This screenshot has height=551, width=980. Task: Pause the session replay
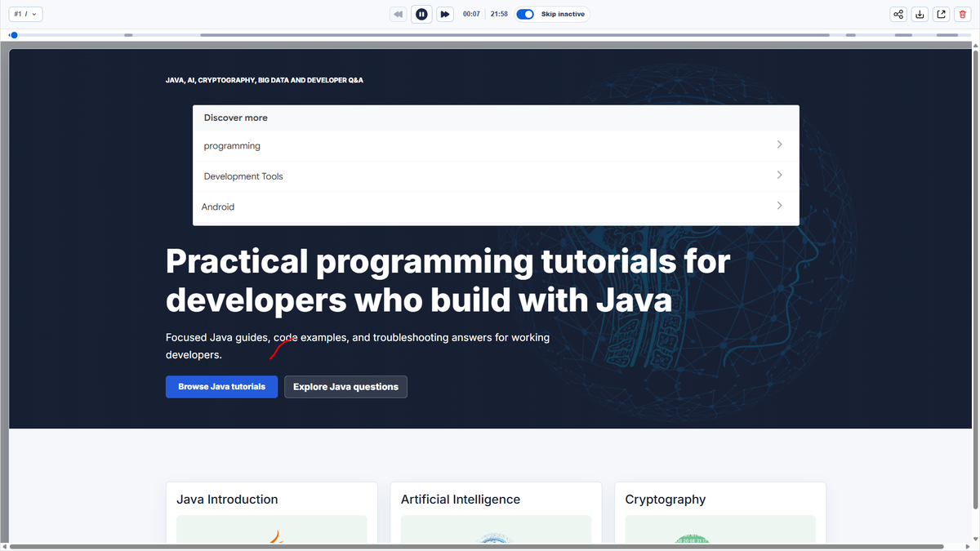pos(421,14)
